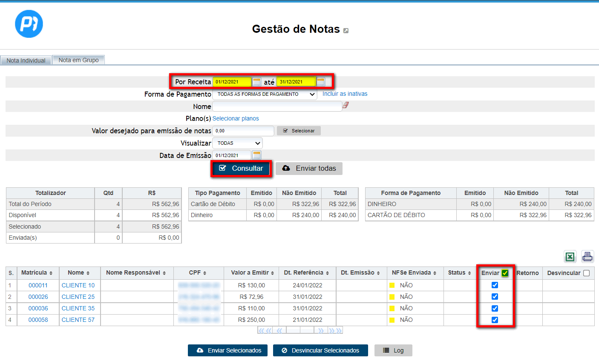Sort table by Valor a Emitir column
This screenshot has height=364, width=599.
pyautogui.click(x=252, y=273)
